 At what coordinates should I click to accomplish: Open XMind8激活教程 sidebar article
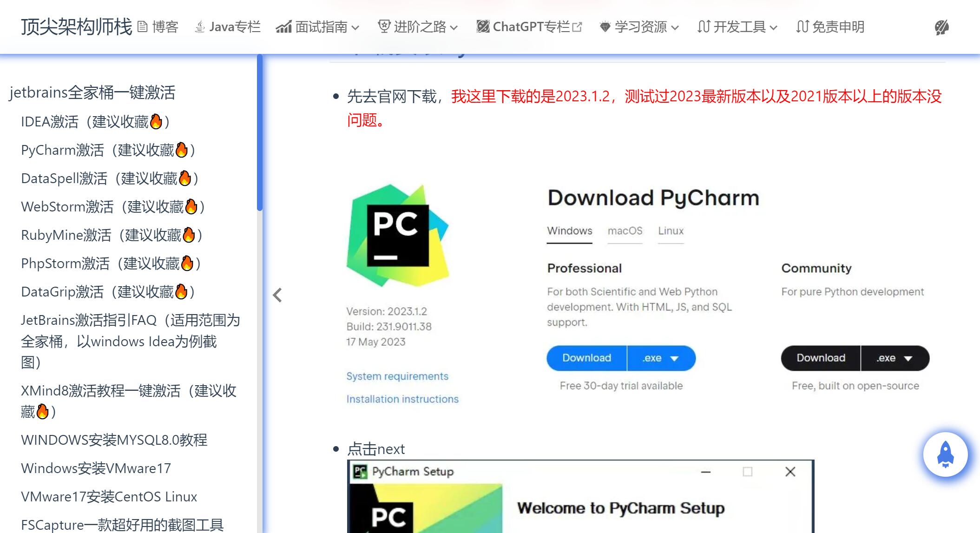click(x=129, y=401)
